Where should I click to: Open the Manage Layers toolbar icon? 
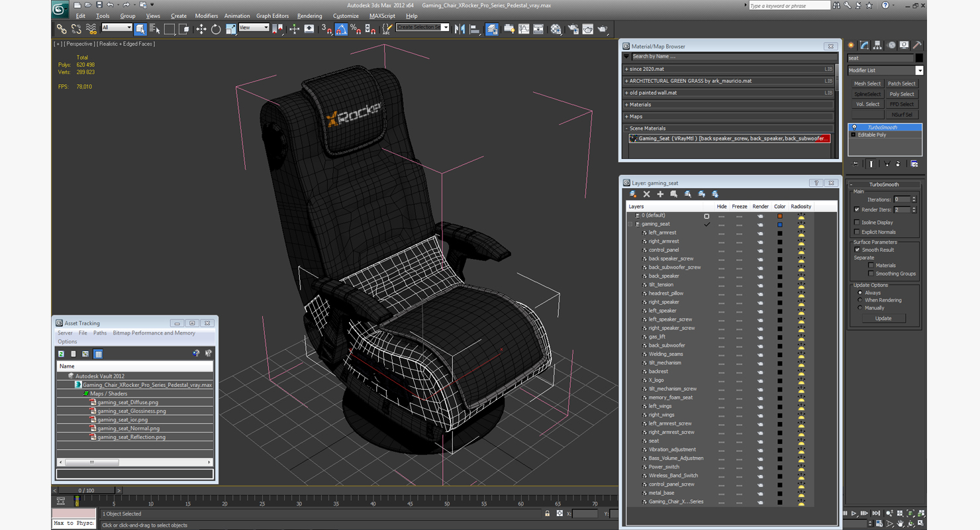(492, 29)
